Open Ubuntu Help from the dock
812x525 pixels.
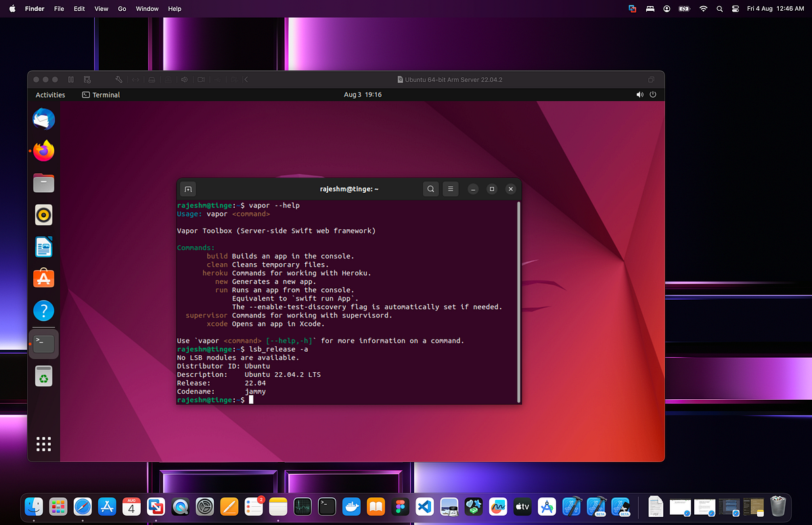coord(43,310)
